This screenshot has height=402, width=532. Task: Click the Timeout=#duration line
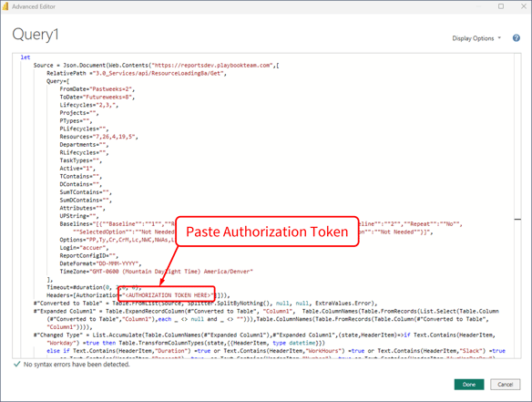pos(94,287)
